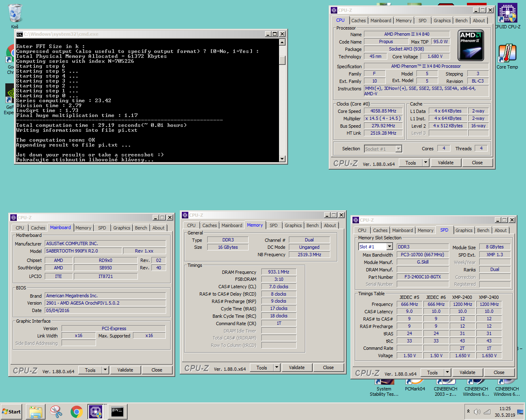
Task: Click the cmd.exe window title icon
Action: (19, 34)
